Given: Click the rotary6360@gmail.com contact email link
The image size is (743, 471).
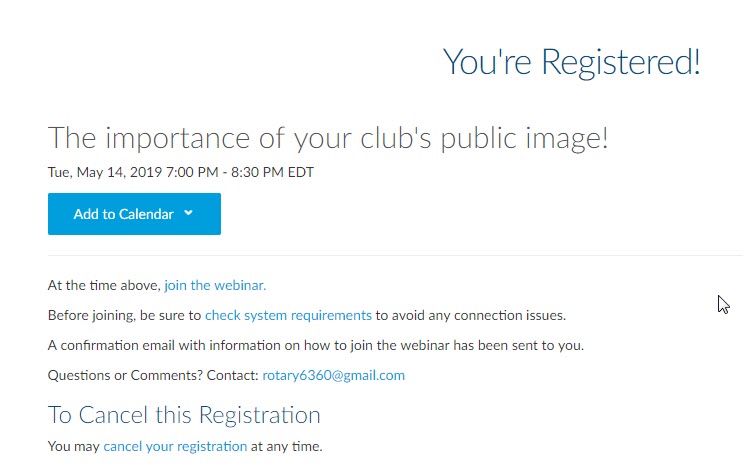Looking at the screenshot, I should tap(334, 375).
